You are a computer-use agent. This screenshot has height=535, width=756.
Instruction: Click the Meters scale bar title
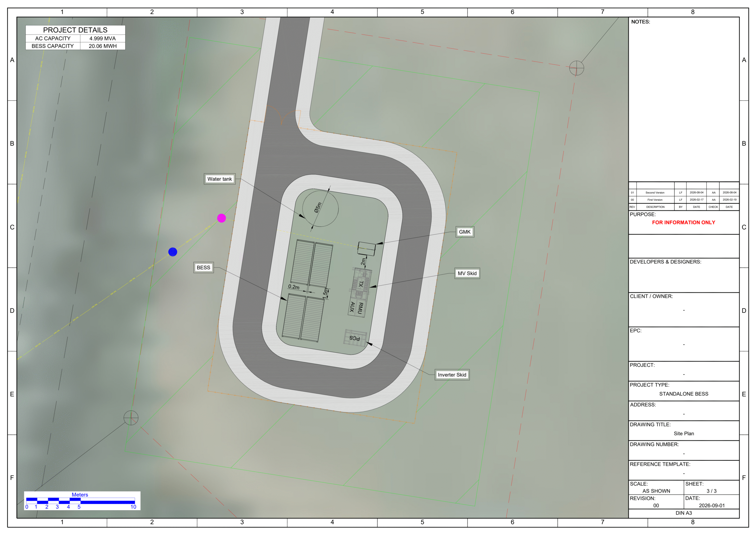click(80, 495)
